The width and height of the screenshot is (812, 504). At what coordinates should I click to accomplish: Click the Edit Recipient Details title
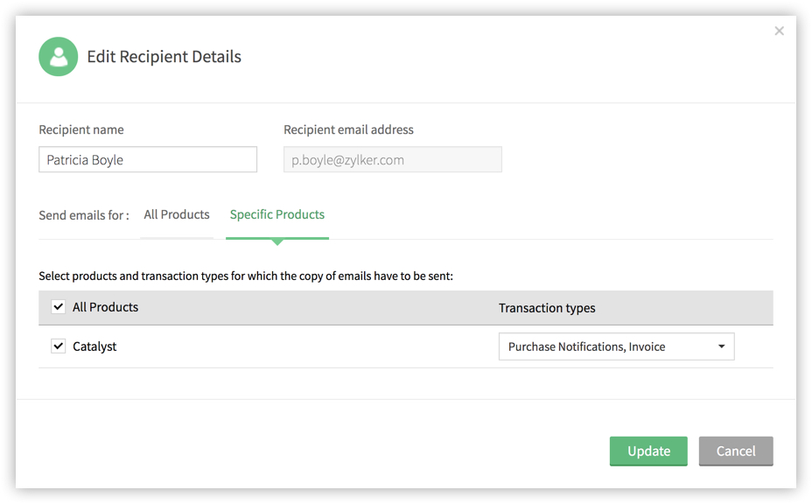click(164, 57)
